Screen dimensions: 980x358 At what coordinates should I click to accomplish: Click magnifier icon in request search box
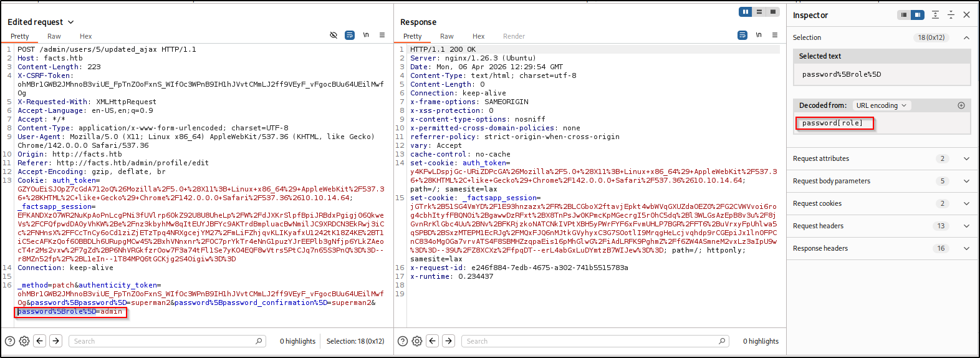tap(259, 341)
